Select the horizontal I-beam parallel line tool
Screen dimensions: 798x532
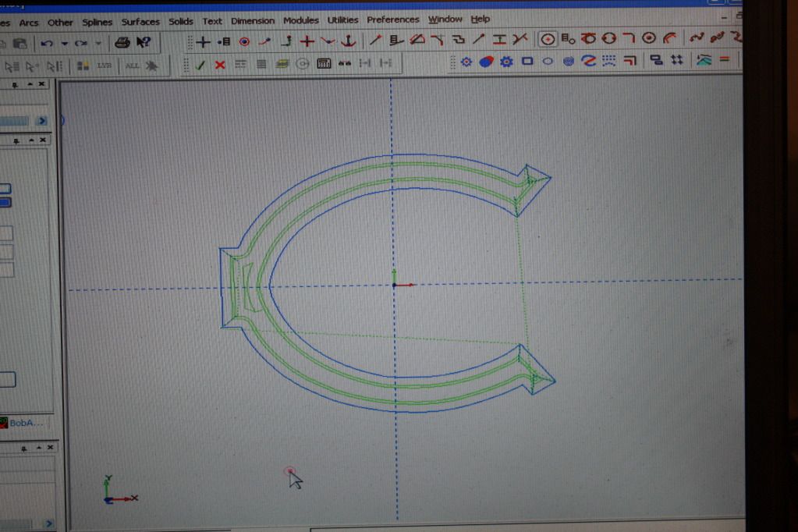coord(500,39)
